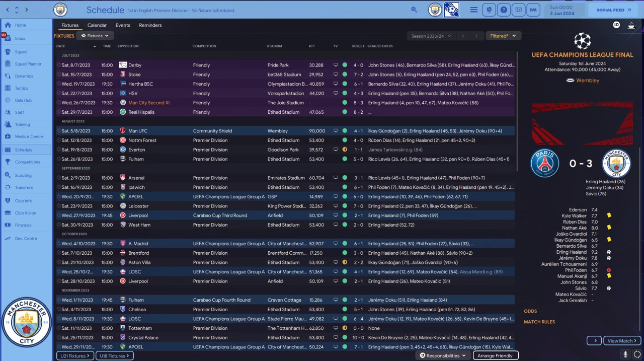Click the blue striped football club badge
The width and height of the screenshot is (644, 361).
[451, 10]
